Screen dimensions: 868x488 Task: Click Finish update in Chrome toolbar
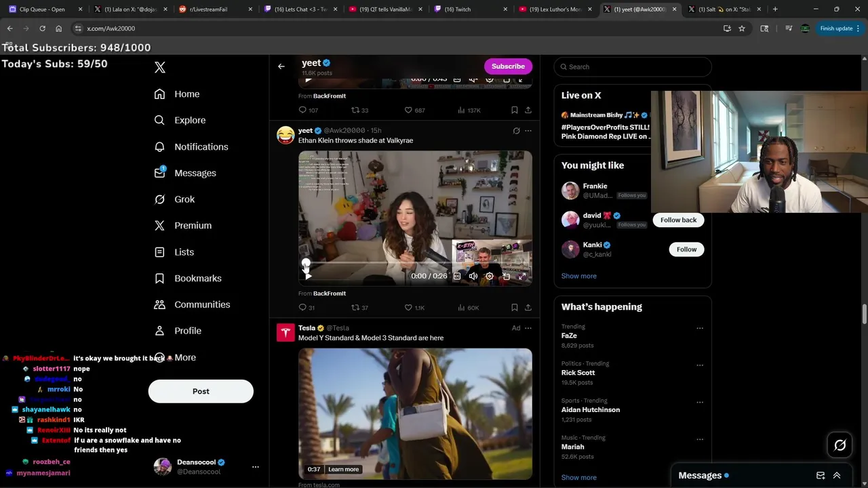pyautogui.click(x=840, y=28)
